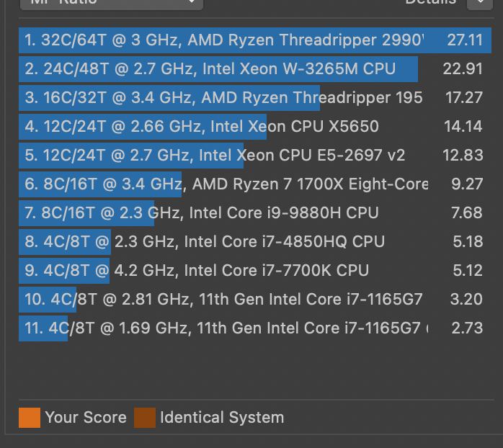Select the Intel Xeon CPU X5650 row
Viewport: 503px width, 448px height.
pos(255,126)
